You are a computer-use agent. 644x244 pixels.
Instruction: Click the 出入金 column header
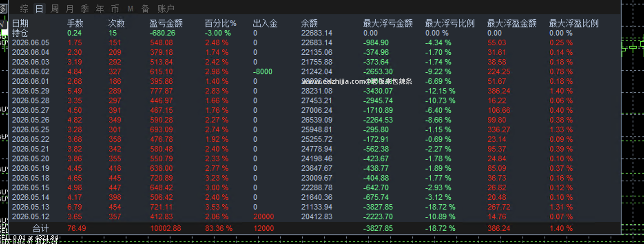[265, 23]
